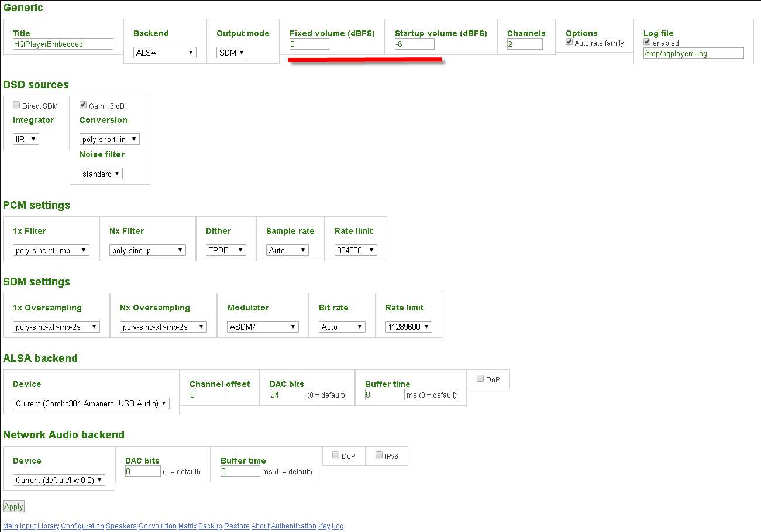Open the About page link
The image size is (761, 532).
click(x=260, y=526)
